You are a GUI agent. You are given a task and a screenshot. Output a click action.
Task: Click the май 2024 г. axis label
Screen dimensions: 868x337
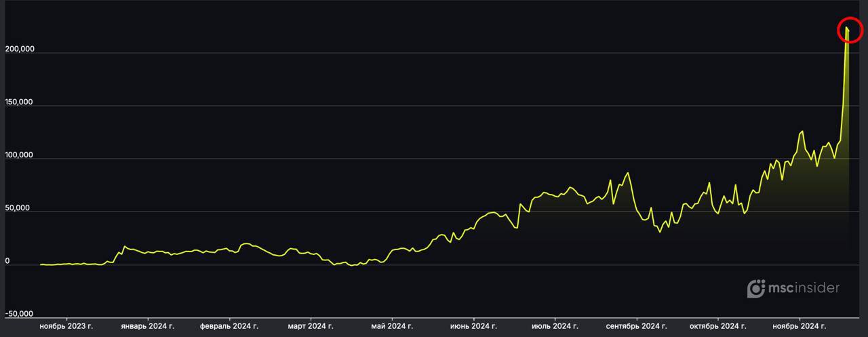click(x=392, y=327)
